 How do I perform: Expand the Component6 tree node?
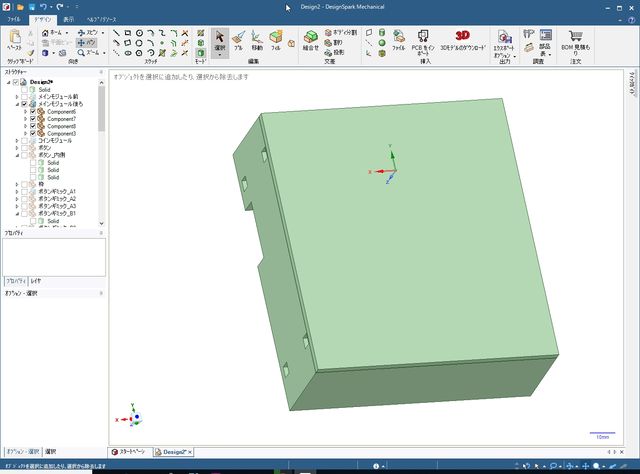(26, 111)
